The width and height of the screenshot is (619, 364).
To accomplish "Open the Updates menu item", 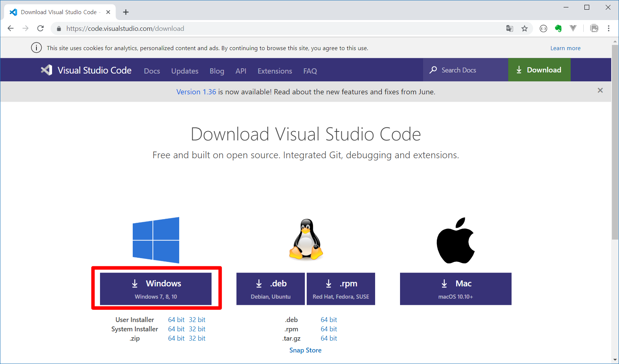I will (x=185, y=71).
